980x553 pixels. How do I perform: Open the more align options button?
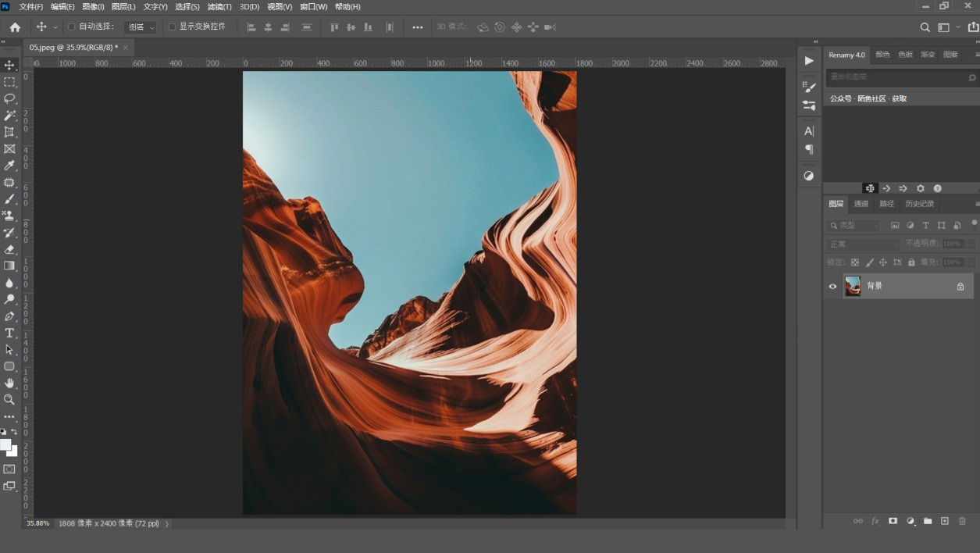(418, 27)
